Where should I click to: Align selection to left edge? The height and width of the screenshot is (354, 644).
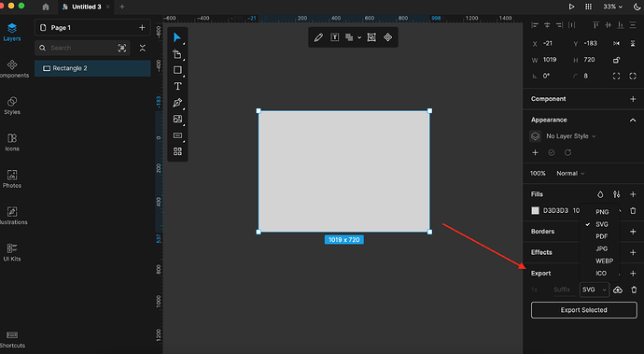(x=535, y=25)
